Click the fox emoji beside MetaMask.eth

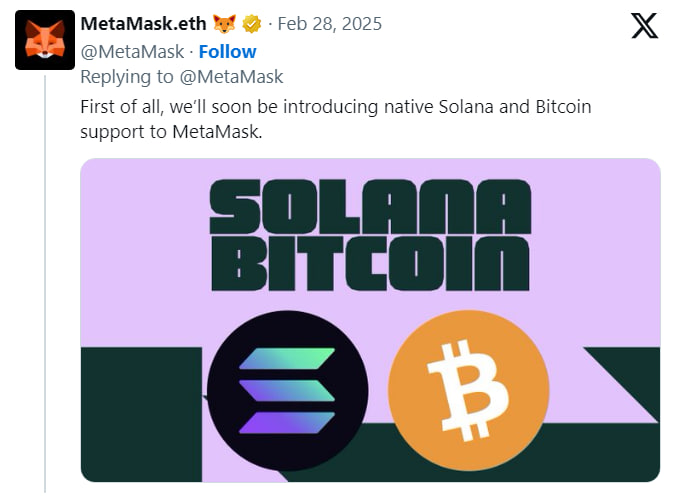tap(225, 24)
